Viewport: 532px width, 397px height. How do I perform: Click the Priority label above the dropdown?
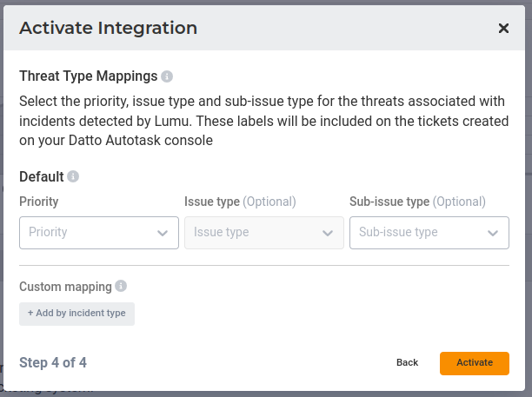(x=39, y=202)
